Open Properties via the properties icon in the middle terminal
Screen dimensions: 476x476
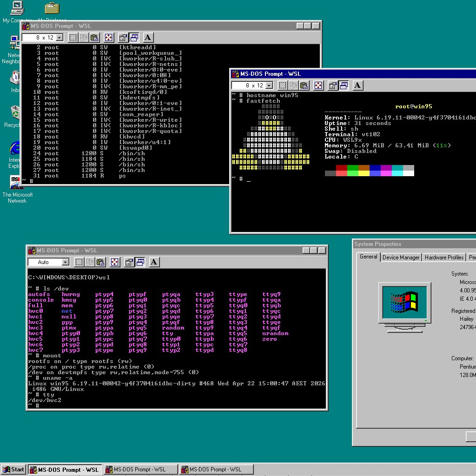tap(332, 85)
